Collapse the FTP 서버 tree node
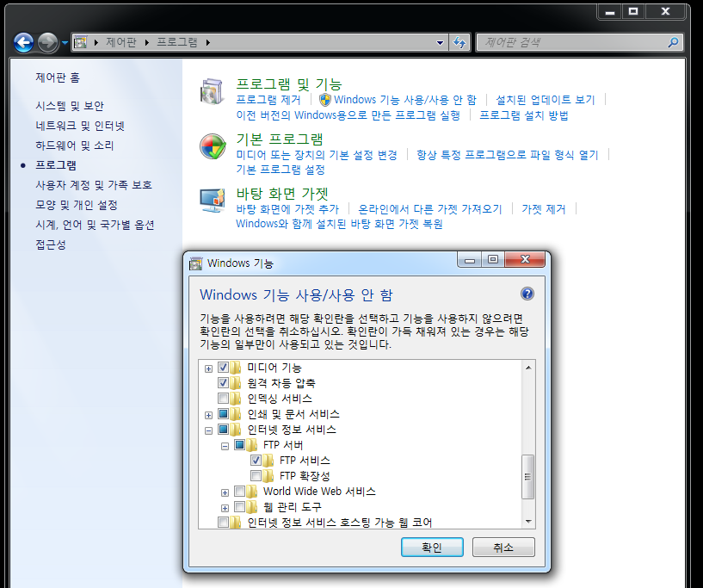 click(x=225, y=446)
